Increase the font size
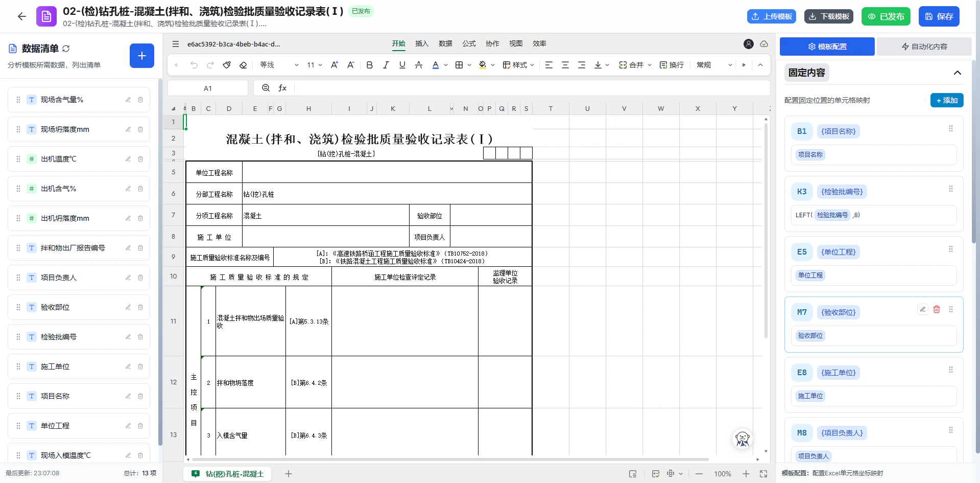 pos(334,65)
